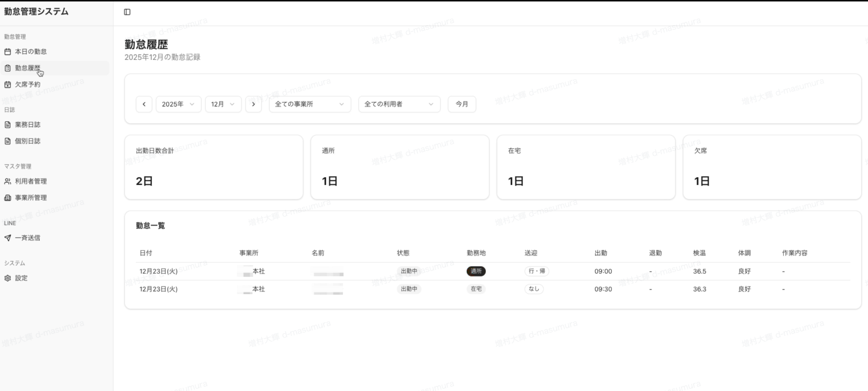
Task: Select the 個別日誌 document icon
Action: 8,141
